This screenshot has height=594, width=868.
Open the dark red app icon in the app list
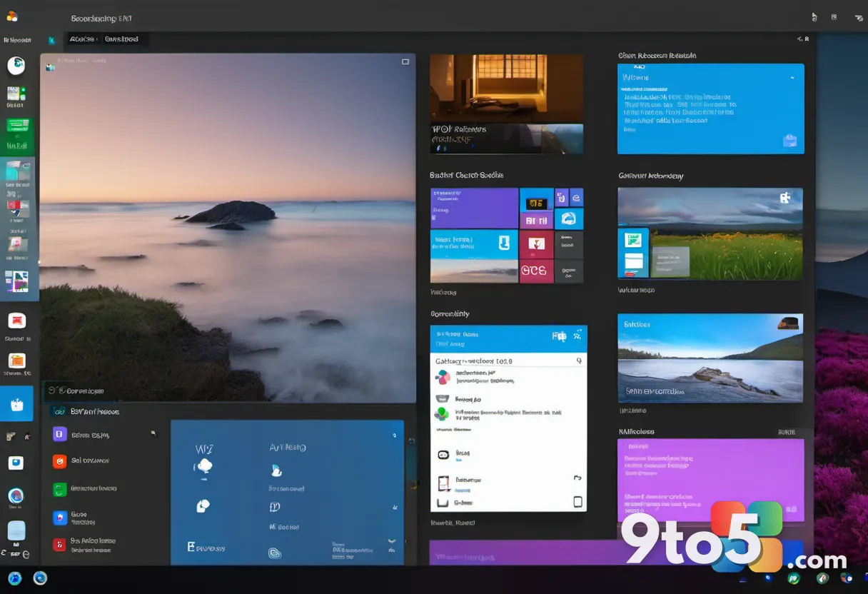59,545
